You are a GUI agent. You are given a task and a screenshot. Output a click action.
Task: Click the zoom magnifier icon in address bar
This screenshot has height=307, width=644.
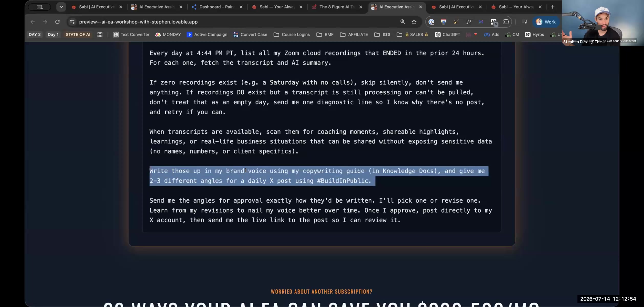403,22
